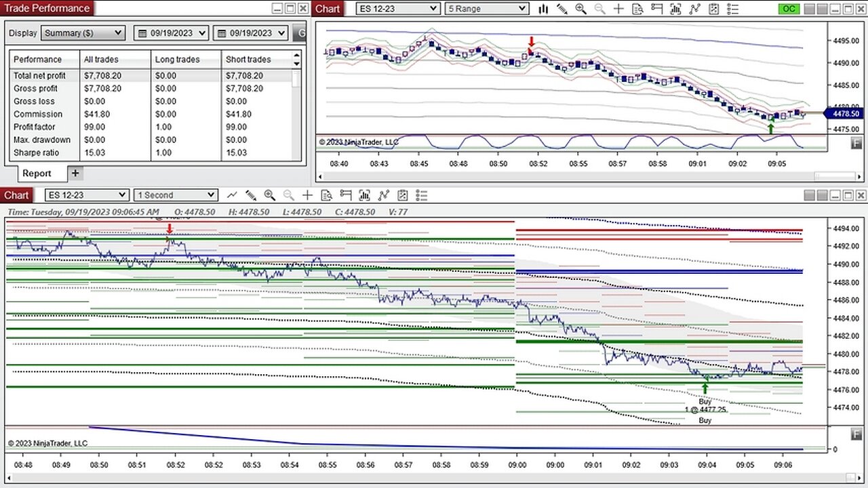The image size is (868, 488).
Task: Zoom out on the top chart
Action: tap(599, 9)
